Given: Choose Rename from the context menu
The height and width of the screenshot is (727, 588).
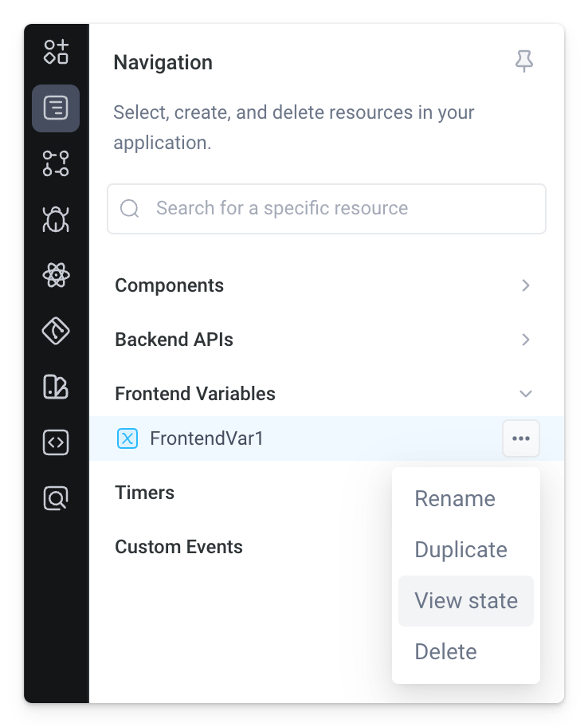Looking at the screenshot, I should point(455,499).
